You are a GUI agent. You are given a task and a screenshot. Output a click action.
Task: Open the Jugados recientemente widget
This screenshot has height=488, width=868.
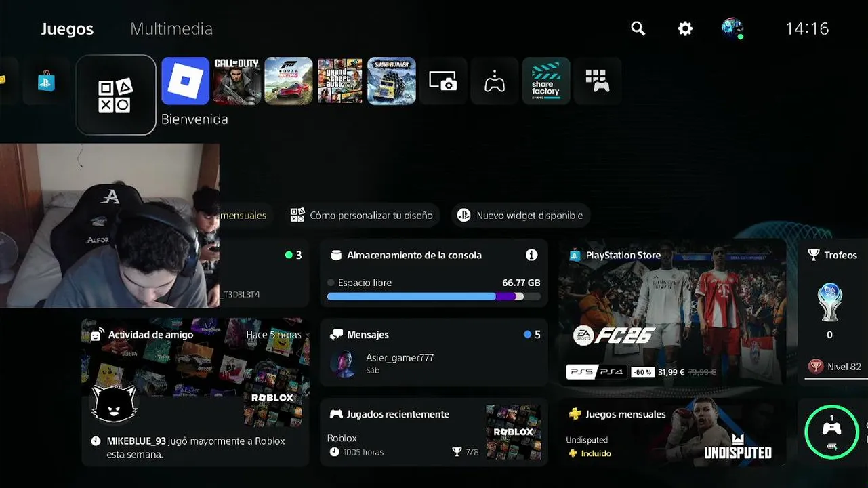click(x=434, y=432)
